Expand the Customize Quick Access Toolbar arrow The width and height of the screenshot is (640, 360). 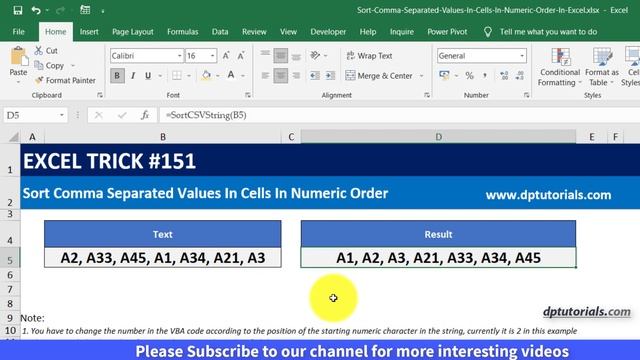coord(103,11)
